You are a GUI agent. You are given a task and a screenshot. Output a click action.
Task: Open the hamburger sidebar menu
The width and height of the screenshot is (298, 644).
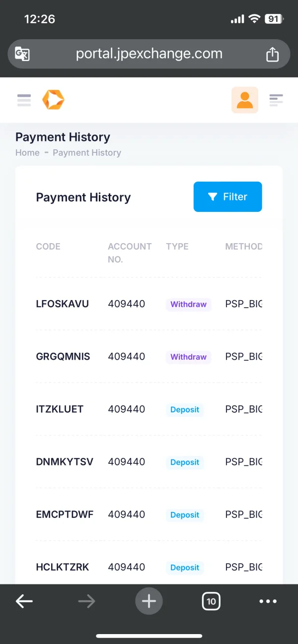click(x=24, y=100)
